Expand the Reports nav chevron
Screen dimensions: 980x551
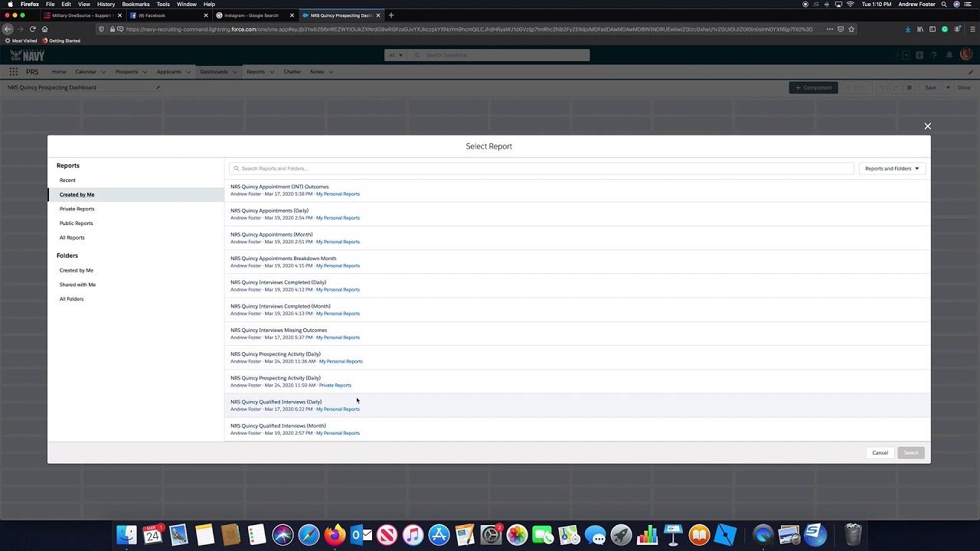point(272,72)
